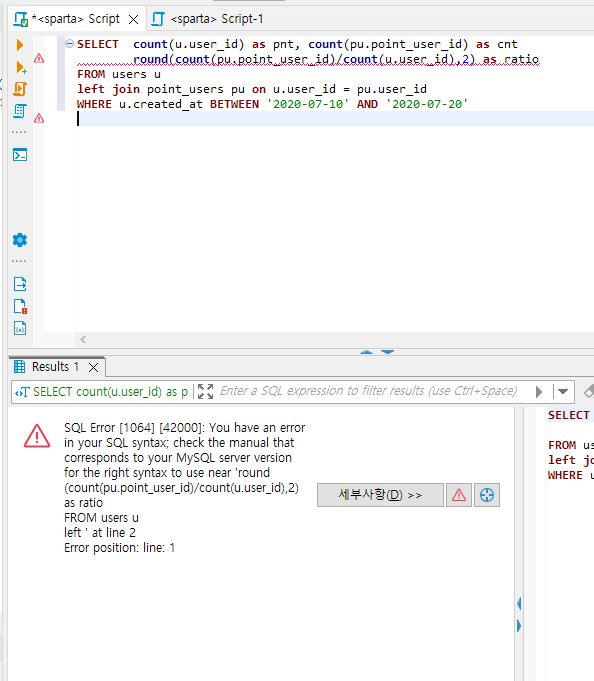The width and height of the screenshot is (594, 681).
Task: Run the Execute SQL statement arrow
Action: click(20, 45)
